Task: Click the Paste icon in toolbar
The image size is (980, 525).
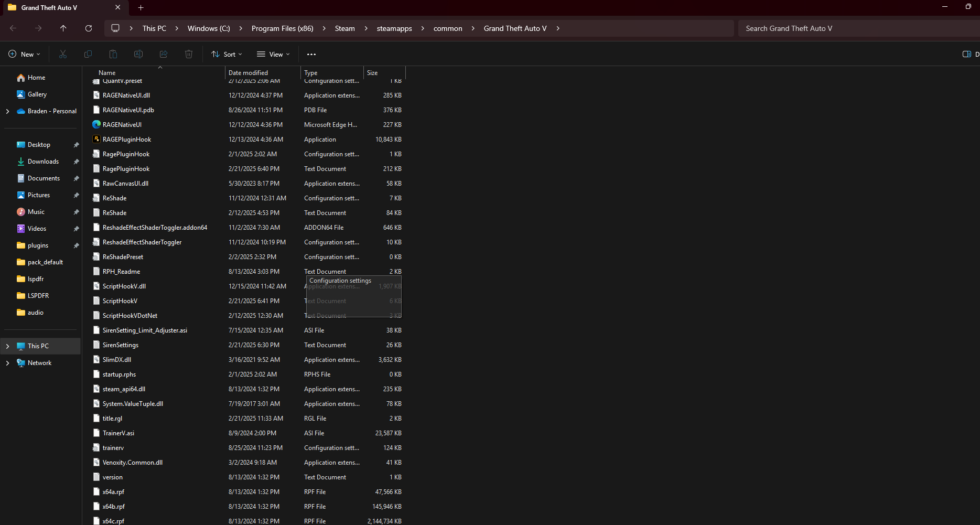Action: click(x=113, y=54)
